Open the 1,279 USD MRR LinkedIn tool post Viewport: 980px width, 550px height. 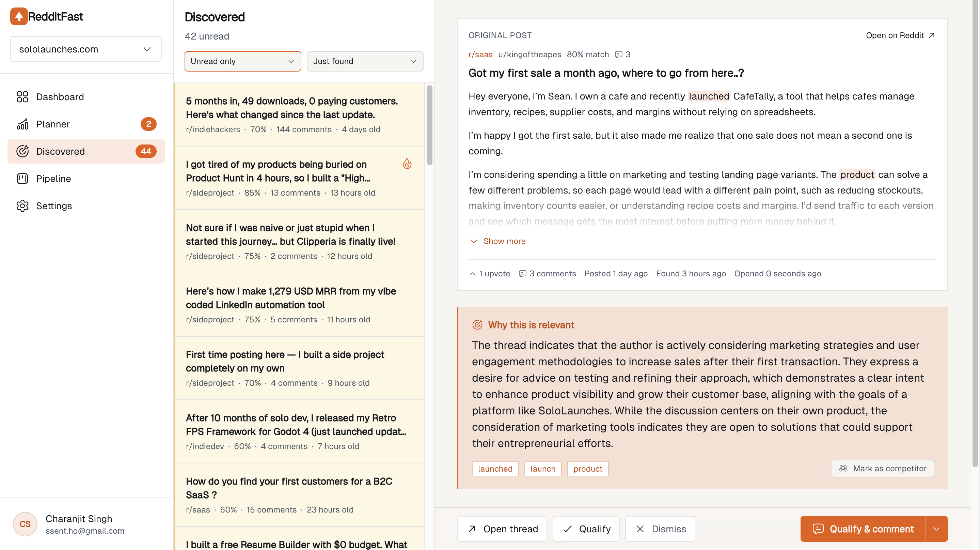299,305
